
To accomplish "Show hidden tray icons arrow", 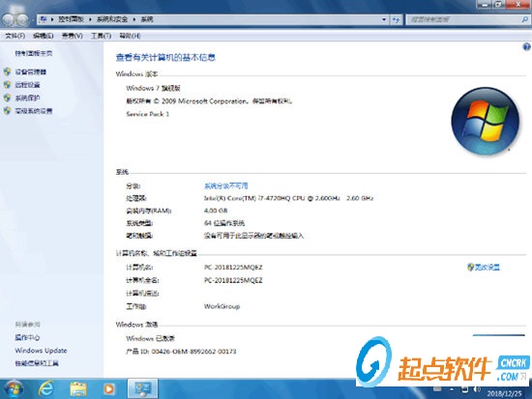I will click(x=452, y=389).
